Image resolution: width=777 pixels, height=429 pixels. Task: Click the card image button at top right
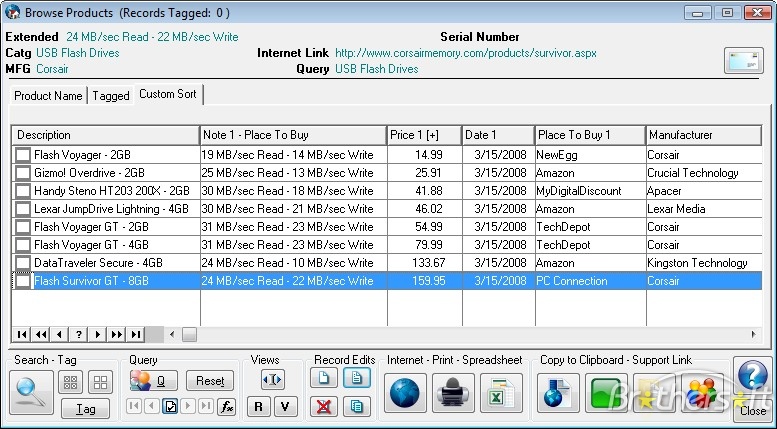[x=743, y=60]
